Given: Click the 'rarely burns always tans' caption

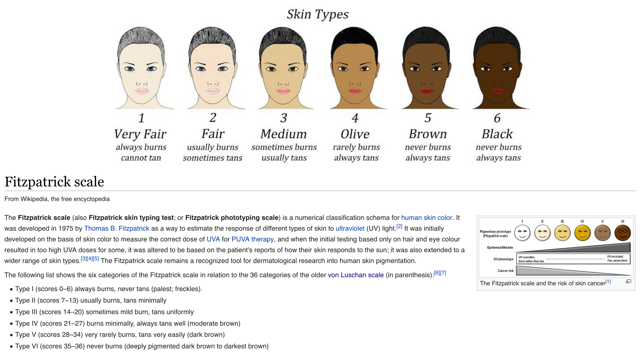Looking at the screenshot, I should pyautogui.click(x=356, y=153).
